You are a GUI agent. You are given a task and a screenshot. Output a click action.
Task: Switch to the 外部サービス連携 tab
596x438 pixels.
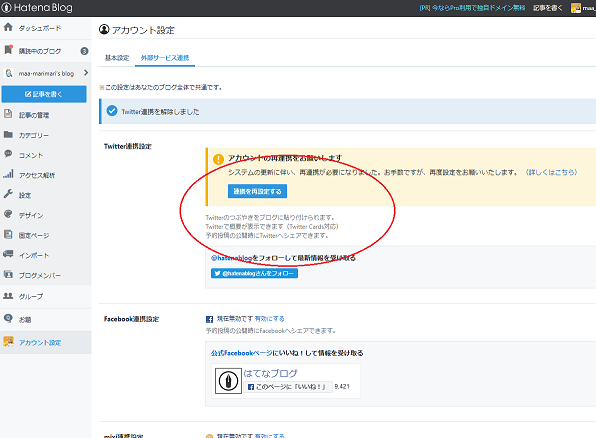(165, 58)
